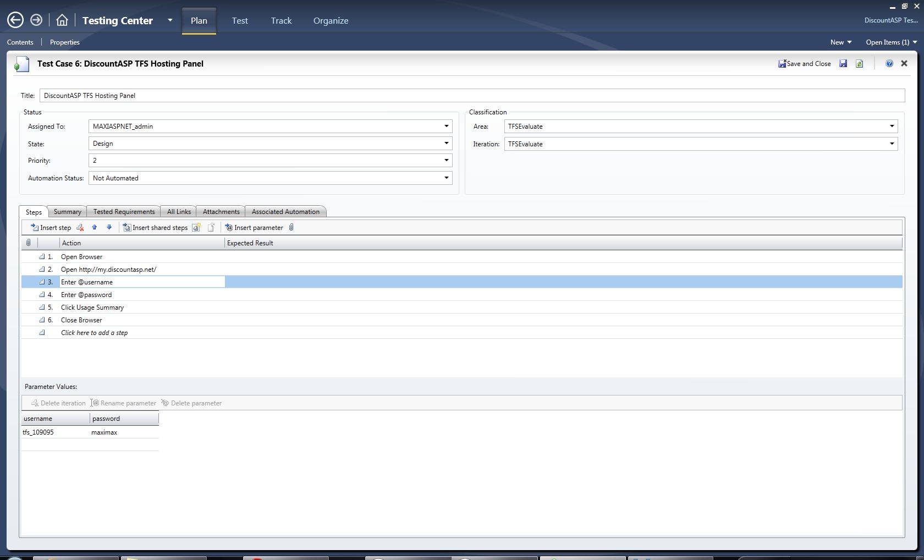Screen dimensions: 924x560
Task: Select the maximax parameter value cell
Action: pyautogui.click(x=124, y=432)
